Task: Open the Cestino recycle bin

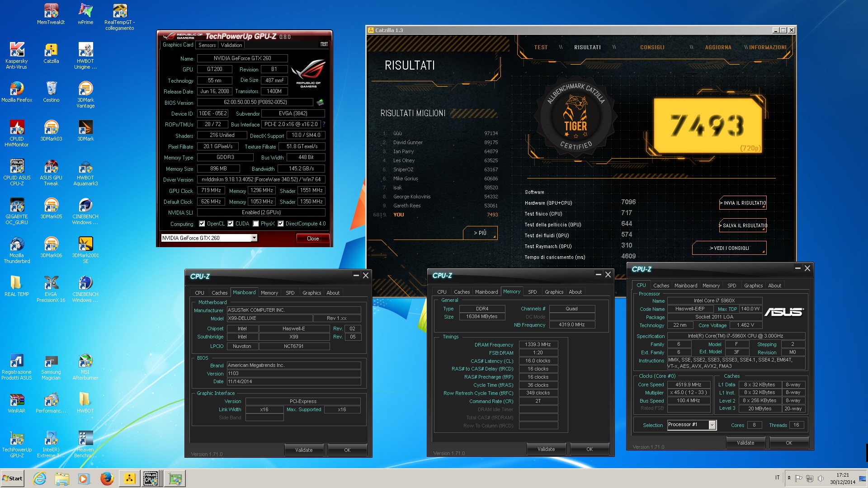Action: pyautogui.click(x=51, y=92)
